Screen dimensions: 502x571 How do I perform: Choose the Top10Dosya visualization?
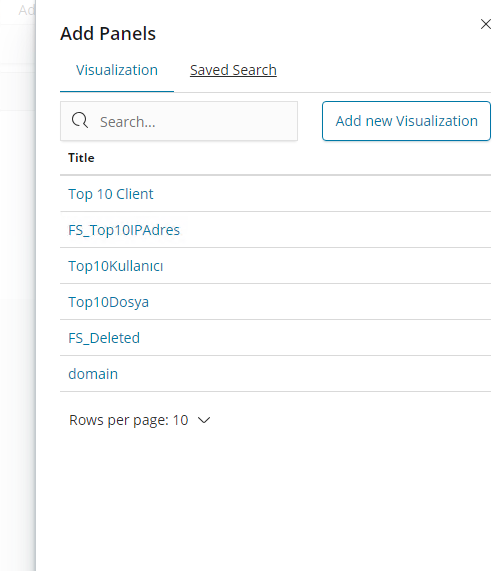[x=108, y=302]
